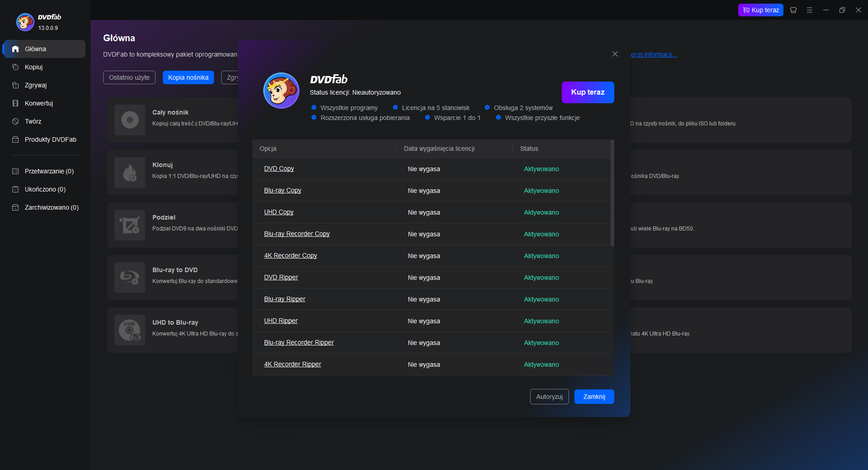The image size is (868, 470).
Task: Open the 4K Recorder Copy link
Action: [x=290, y=255]
